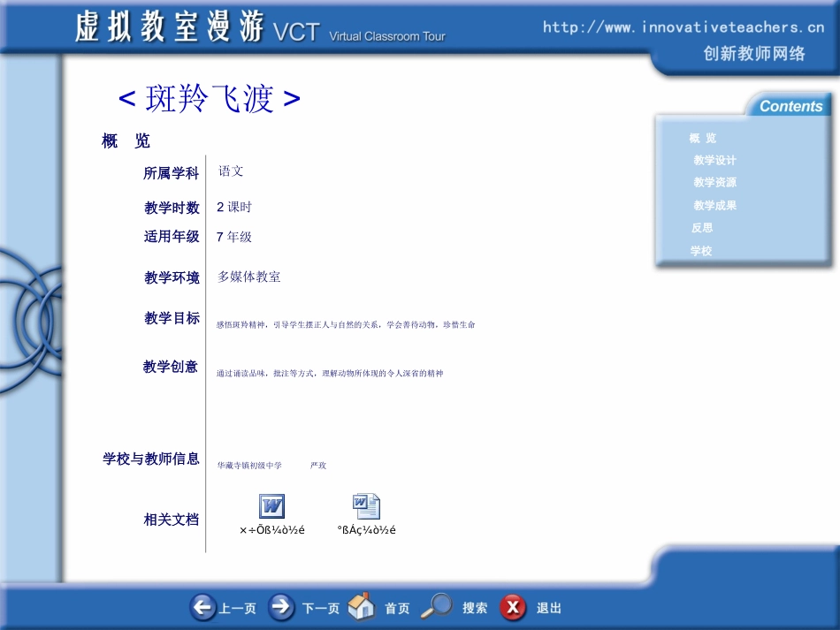Image resolution: width=840 pixels, height=630 pixels.
Task: Open the °ßÁç¼ò½é Word document icon
Action: (366, 505)
